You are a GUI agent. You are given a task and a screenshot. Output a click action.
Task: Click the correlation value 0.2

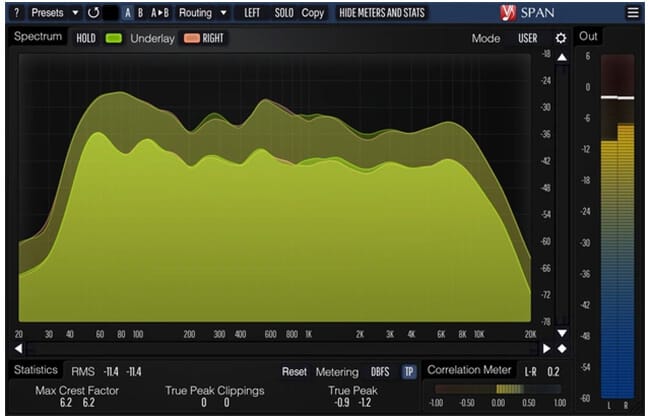(x=553, y=372)
